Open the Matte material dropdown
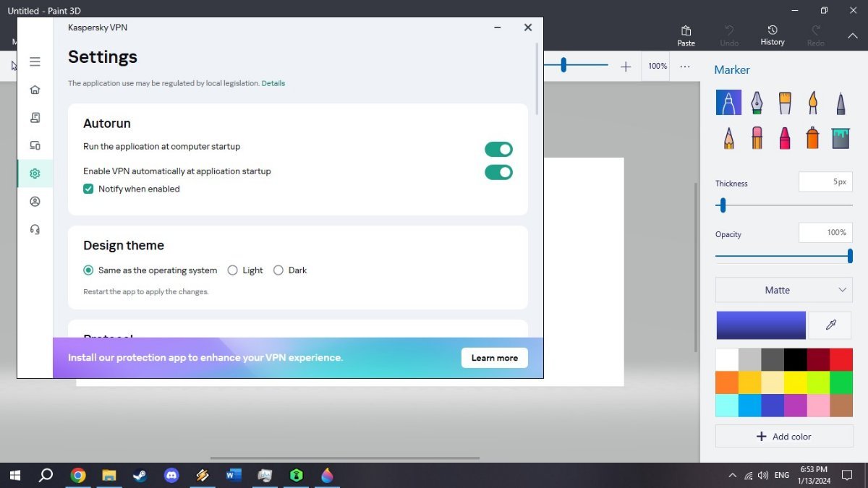This screenshot has width=868, height=488. tap(784, 290)
